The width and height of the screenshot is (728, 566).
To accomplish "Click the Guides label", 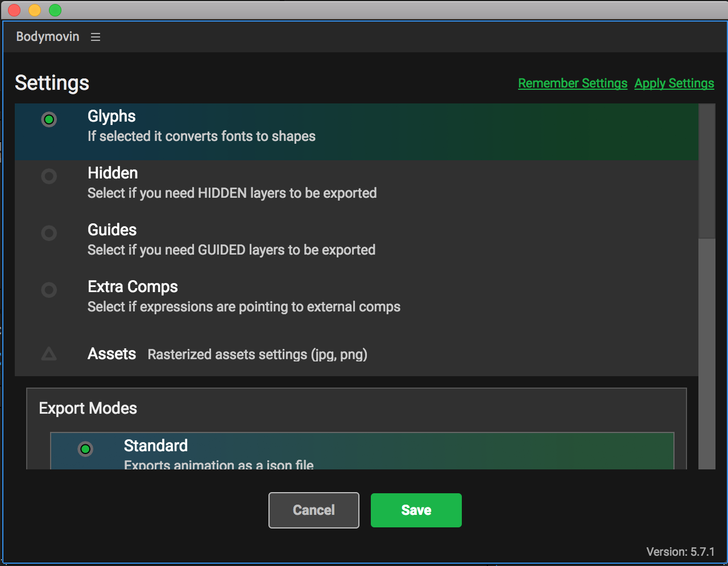I will [112, 230].
